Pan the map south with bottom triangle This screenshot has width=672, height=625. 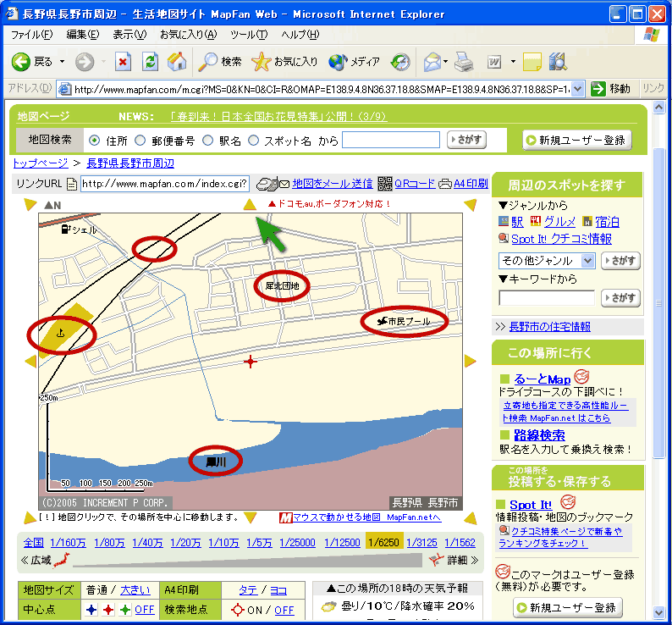tap(250, 517)
